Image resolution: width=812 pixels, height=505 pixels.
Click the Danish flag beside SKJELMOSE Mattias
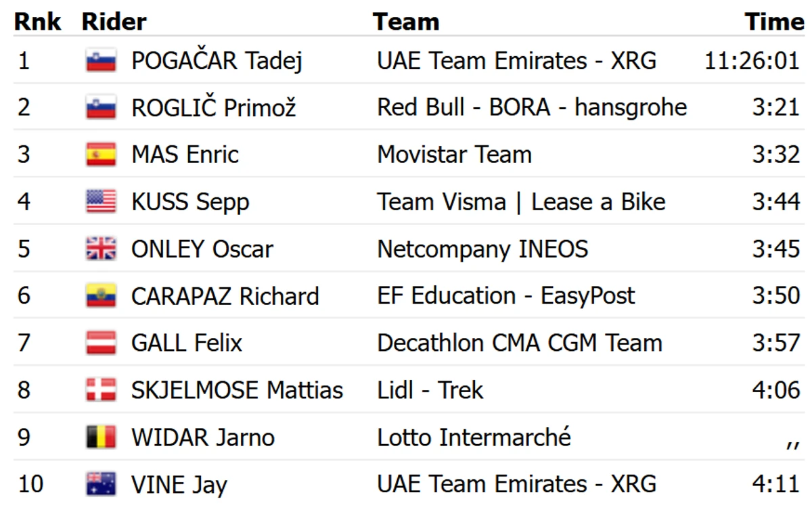click(101, 390)
